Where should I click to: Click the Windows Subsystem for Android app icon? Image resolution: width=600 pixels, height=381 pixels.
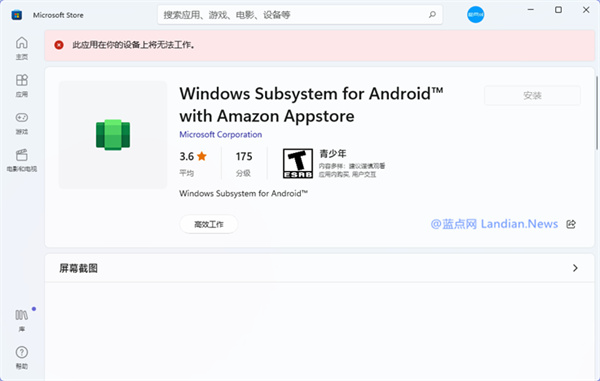pyautogui.click(x=113, y=135)
